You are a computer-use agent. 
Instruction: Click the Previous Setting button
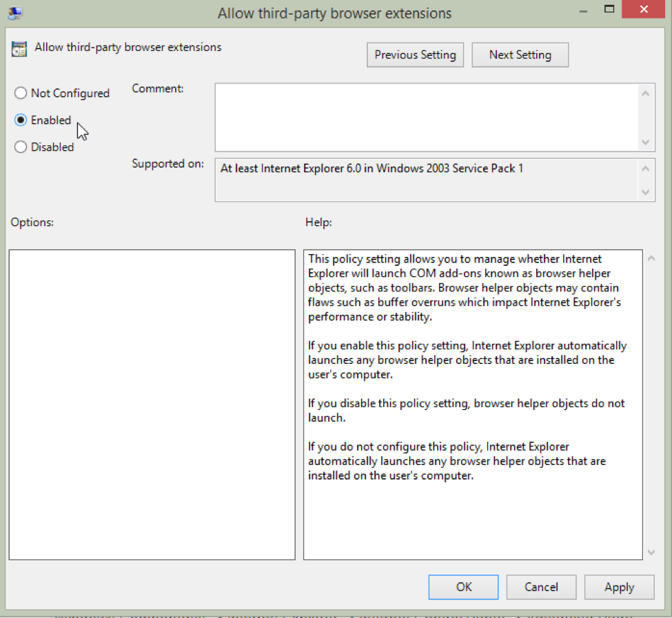pyautogui.click(x=415, y=54)
